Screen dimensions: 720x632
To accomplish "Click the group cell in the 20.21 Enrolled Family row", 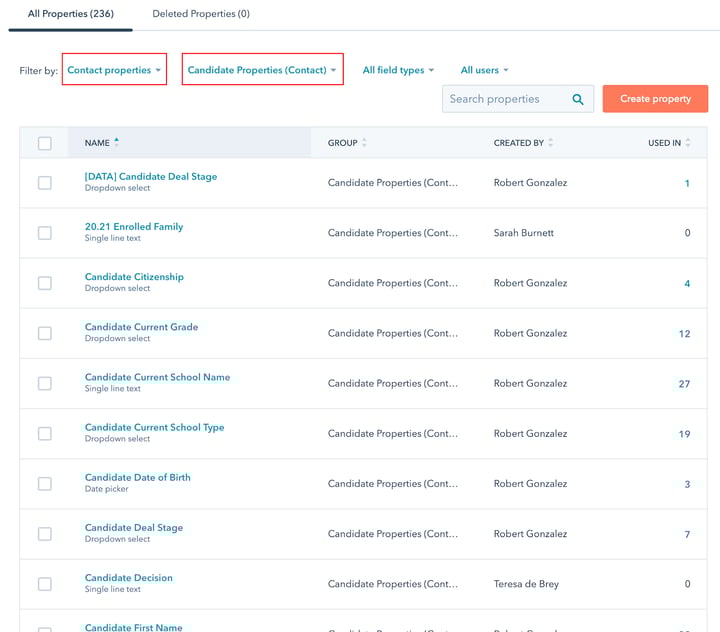I will (393, 233).
